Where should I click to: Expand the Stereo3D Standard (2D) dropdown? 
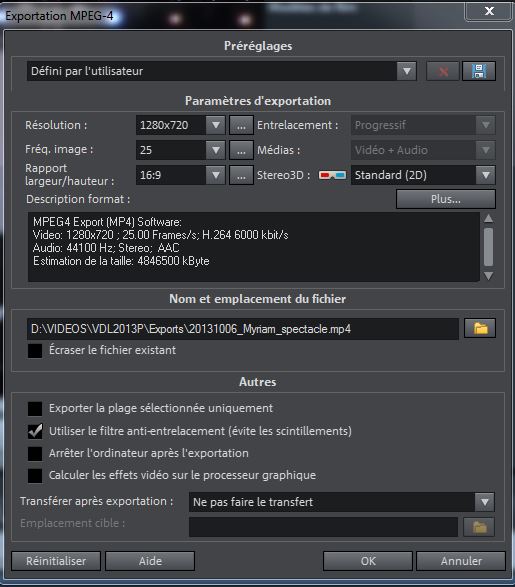[x=485, y=175]
